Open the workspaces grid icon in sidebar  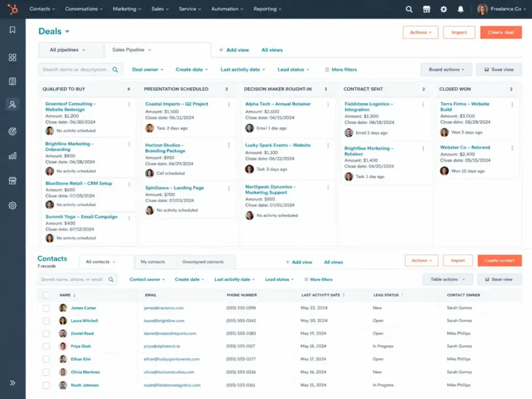click(x=12, y=57)
